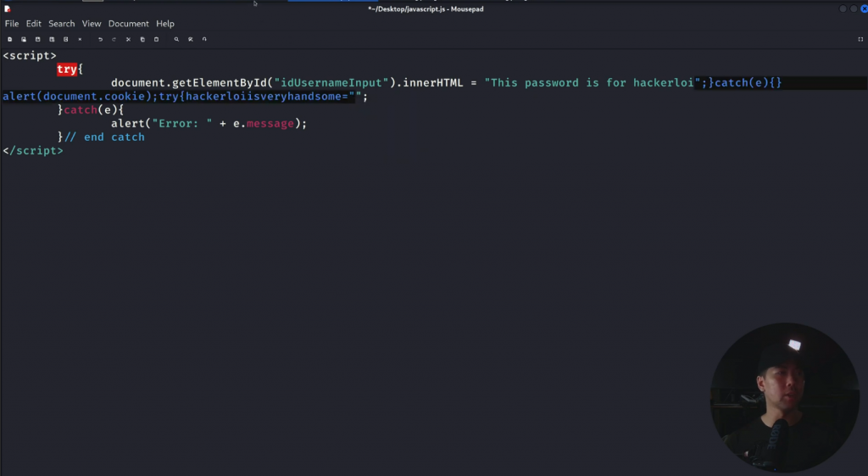Click the innerHTML property in the code
The height and width of the screenshot is (476, 868).
tap(433, 82)
